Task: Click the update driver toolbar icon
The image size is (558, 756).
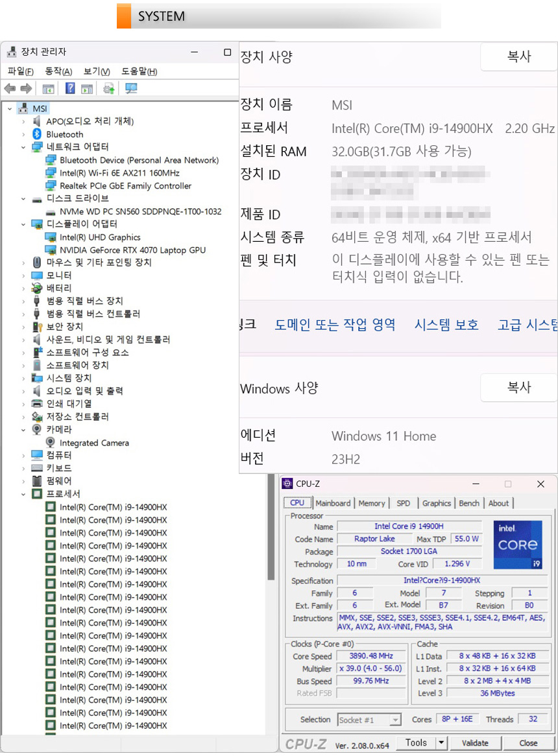Action: (x=109, y=89)
